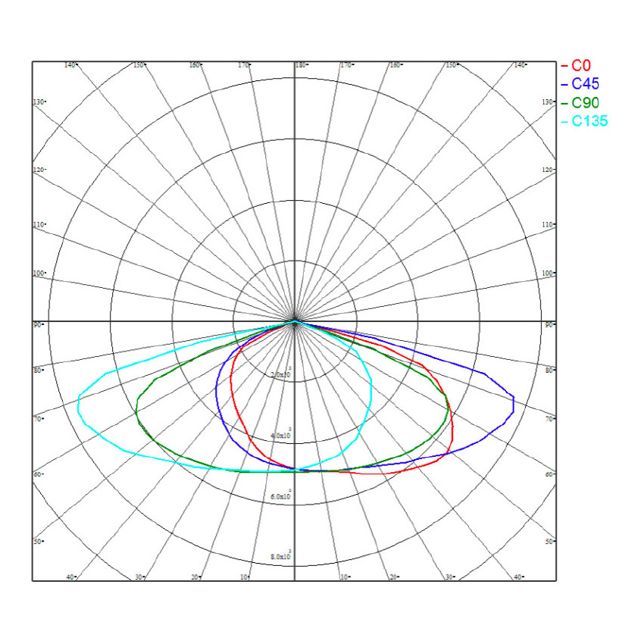Screen dimensions: 644x644
Task: Select the 6.0x10³ radial scale label
Action: 281,495
